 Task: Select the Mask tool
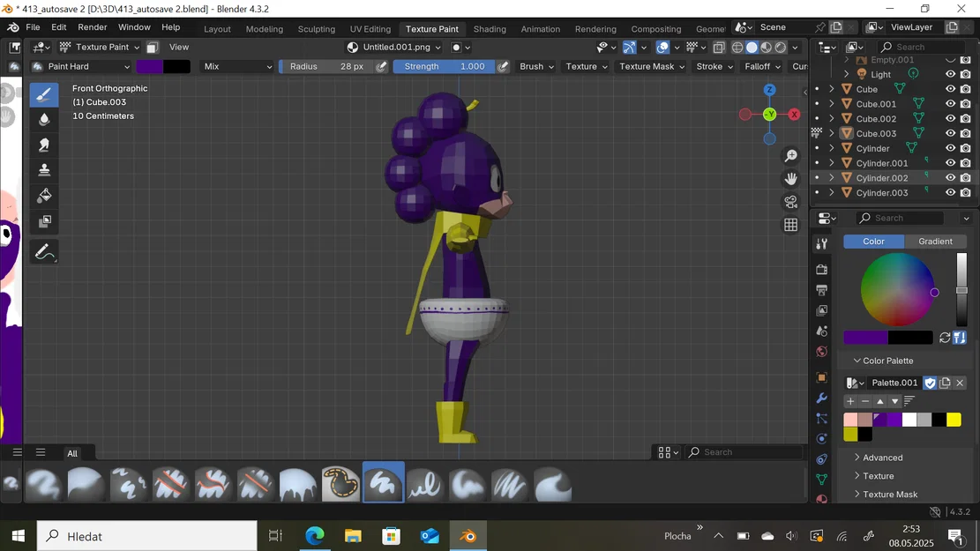pyautogui.click(x=44, y=221)
